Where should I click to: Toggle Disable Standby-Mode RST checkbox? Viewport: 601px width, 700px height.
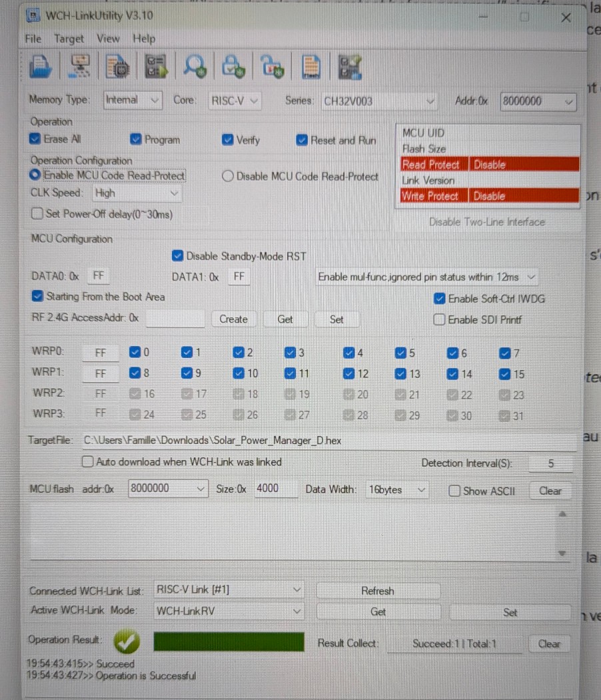(x=178, y=256)
